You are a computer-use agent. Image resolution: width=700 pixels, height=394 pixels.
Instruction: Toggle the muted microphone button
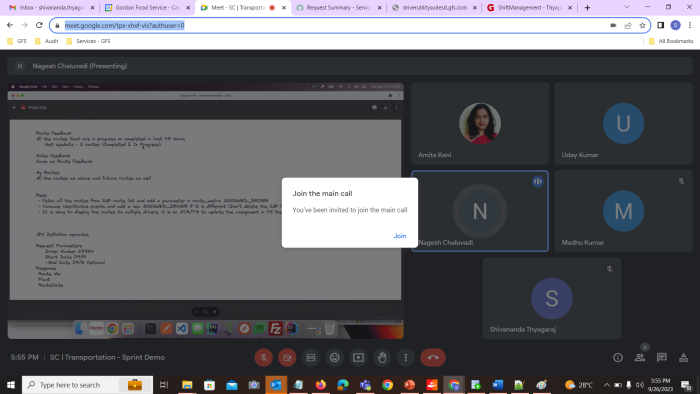[263, 357]
